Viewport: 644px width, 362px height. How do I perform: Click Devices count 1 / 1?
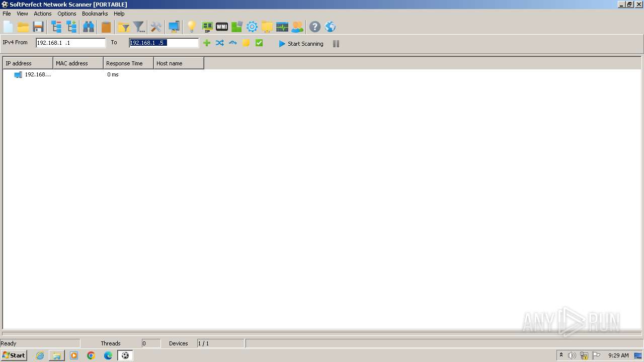tap(203, 343)
